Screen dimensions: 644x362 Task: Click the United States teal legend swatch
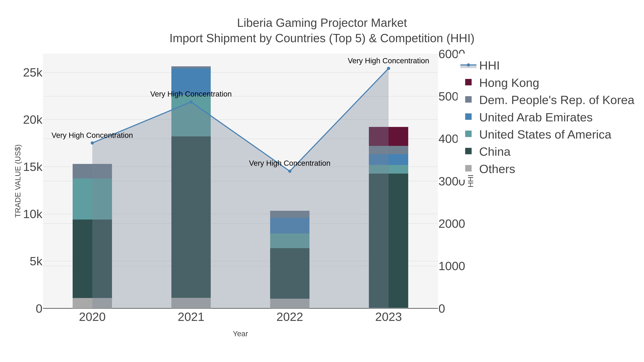point(468,134)
